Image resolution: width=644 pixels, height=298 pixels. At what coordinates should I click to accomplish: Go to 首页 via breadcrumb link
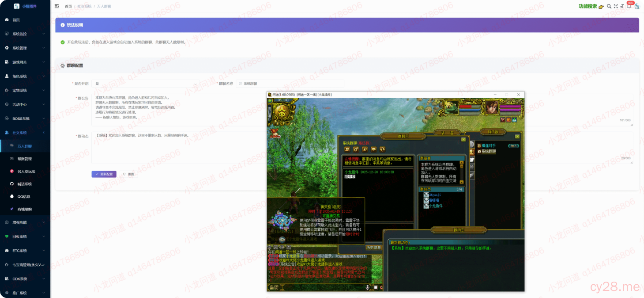pos(68,7)
